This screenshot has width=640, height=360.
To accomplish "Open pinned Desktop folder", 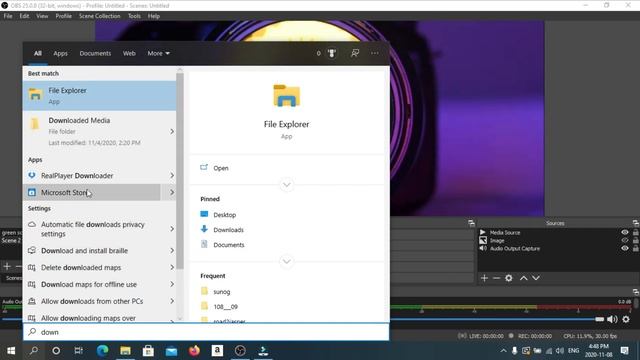I will (224, 215).
